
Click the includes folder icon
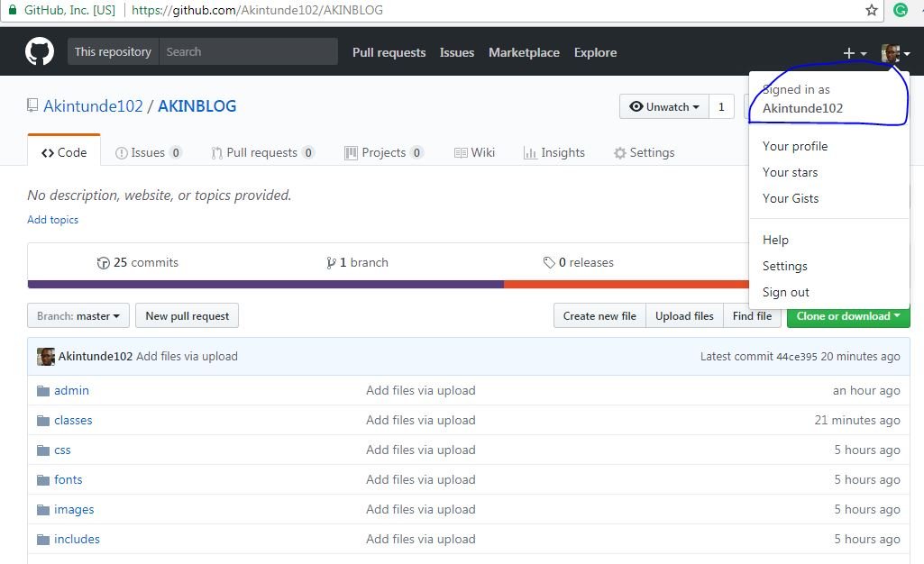[43, 540]
